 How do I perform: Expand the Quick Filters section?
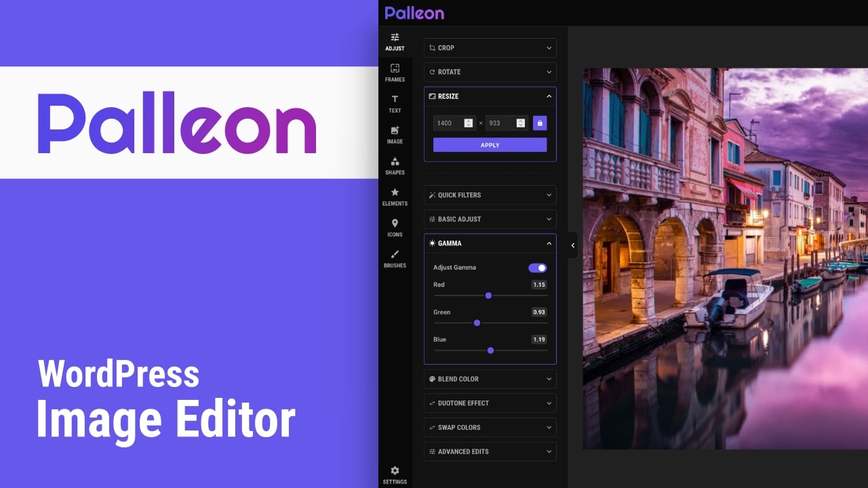click(x=490, y=195)
